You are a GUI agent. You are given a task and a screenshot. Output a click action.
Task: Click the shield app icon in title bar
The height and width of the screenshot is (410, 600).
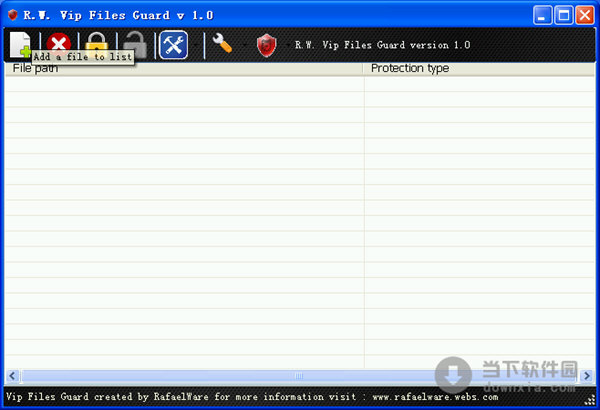point(13,15)
